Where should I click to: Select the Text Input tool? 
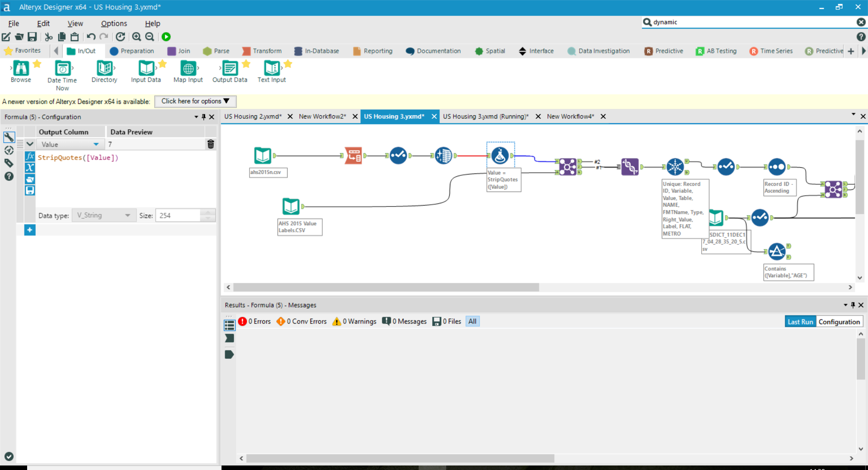tap(272, 72)
